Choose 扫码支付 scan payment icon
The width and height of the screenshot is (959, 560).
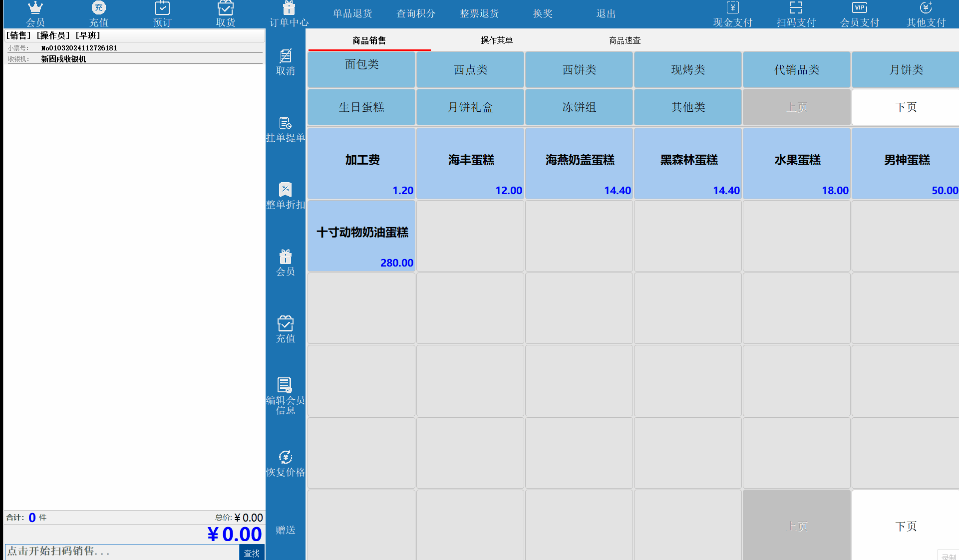tap(796, 8)
